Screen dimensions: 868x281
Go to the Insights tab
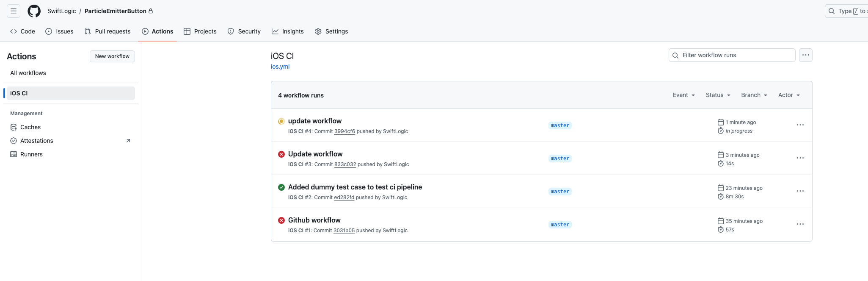click(x=288, y=31)
